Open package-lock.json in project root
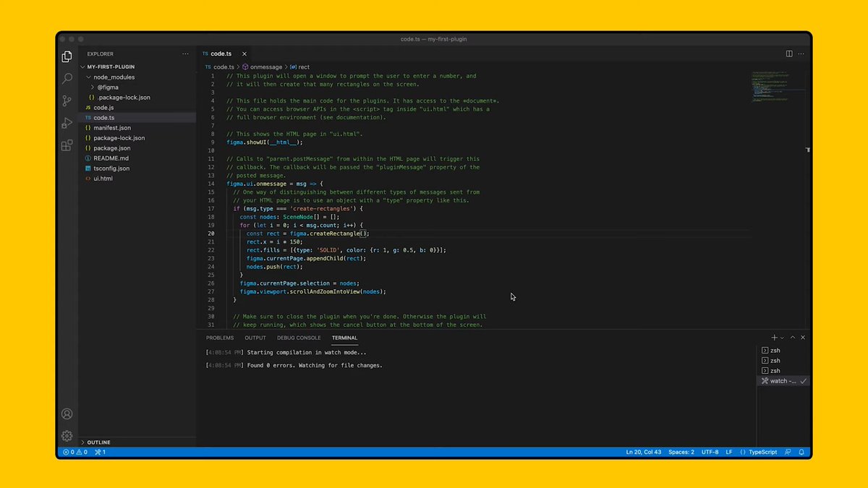The image size is (868, 488). [x=137, y=137]
